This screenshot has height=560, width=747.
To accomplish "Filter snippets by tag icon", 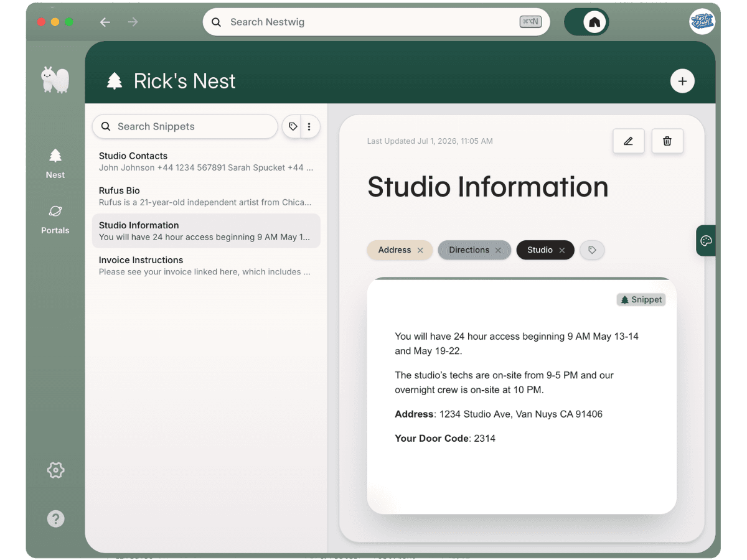I will (293, 126).
